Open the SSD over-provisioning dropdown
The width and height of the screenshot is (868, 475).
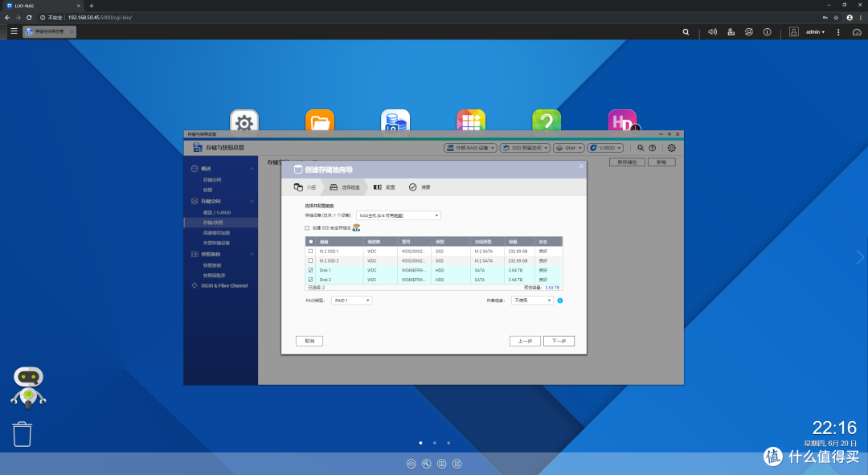click(x=525, y=148)
